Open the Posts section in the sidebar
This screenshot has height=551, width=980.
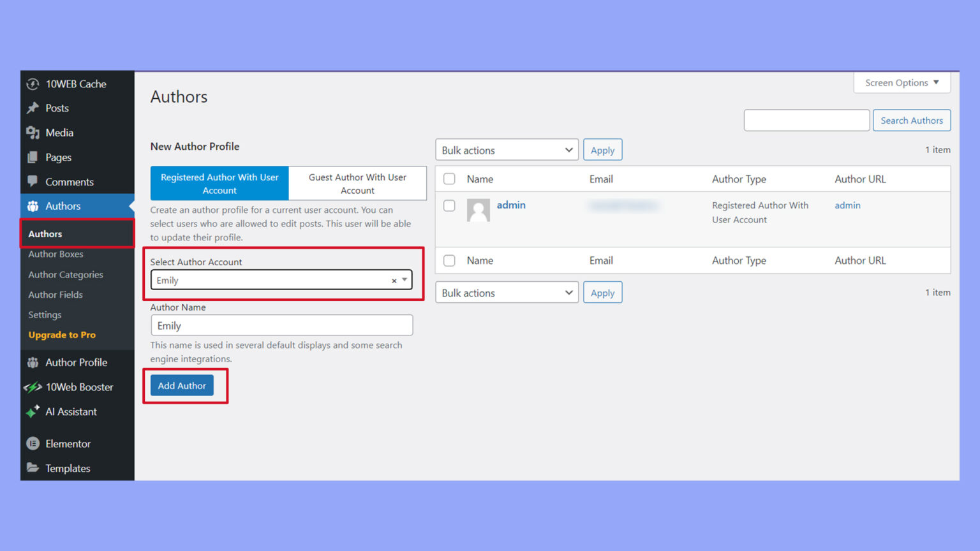click(34, 108)
